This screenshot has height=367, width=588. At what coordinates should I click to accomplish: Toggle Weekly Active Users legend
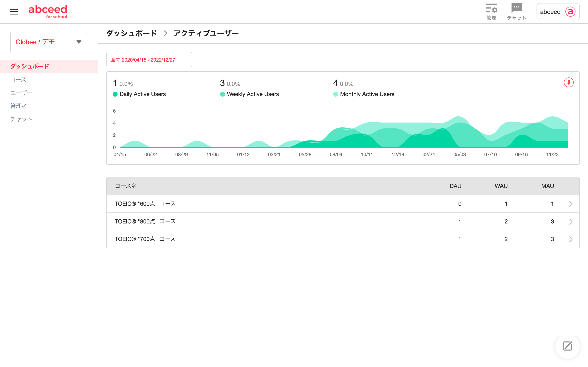pos(253,94)
